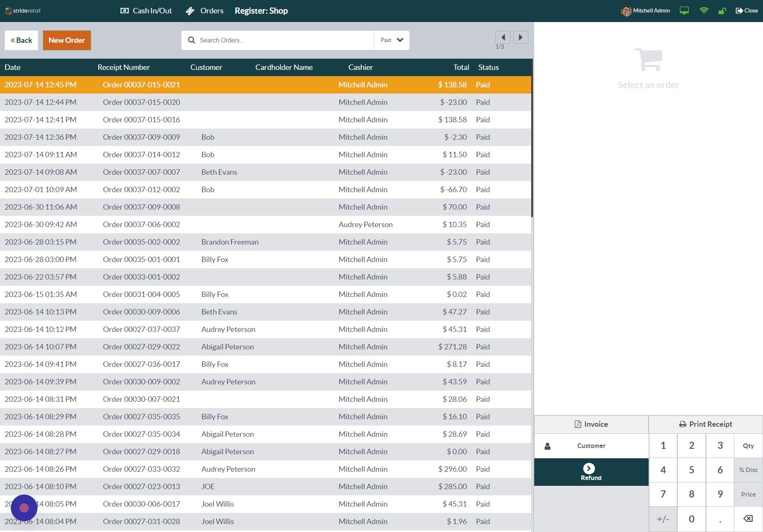Screen dimensions: 763x532
Task: Select Order 00030-006-0017
Action: click(x=265, y=504)
